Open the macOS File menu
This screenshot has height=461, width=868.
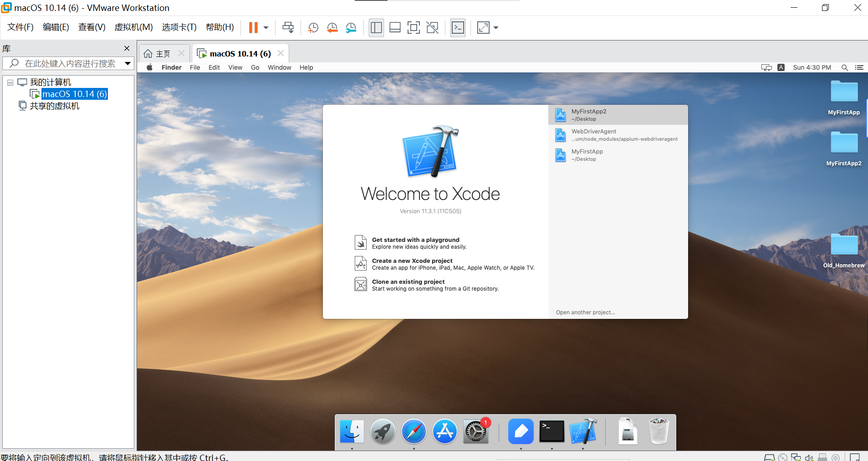[195, 67]
